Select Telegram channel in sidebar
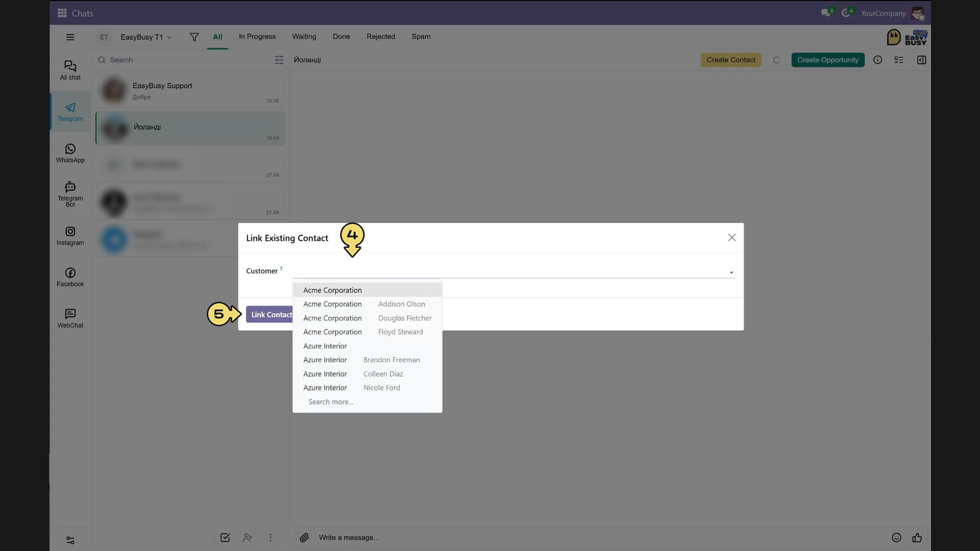 pos(70,112)
